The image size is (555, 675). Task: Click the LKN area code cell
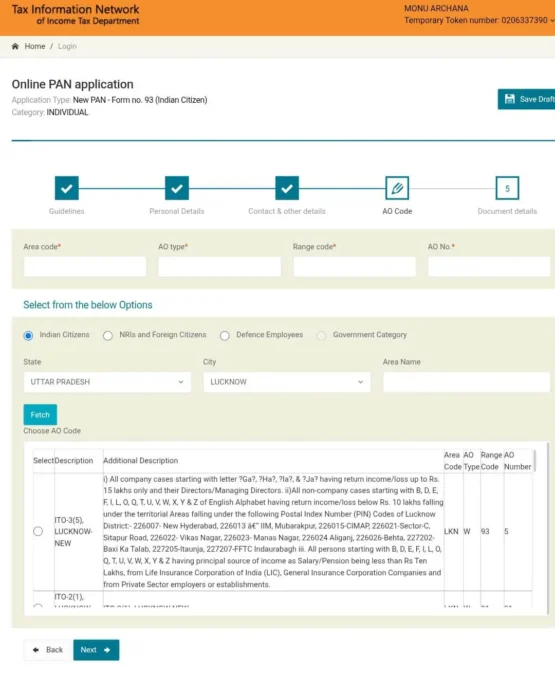[x=451, y=532]
